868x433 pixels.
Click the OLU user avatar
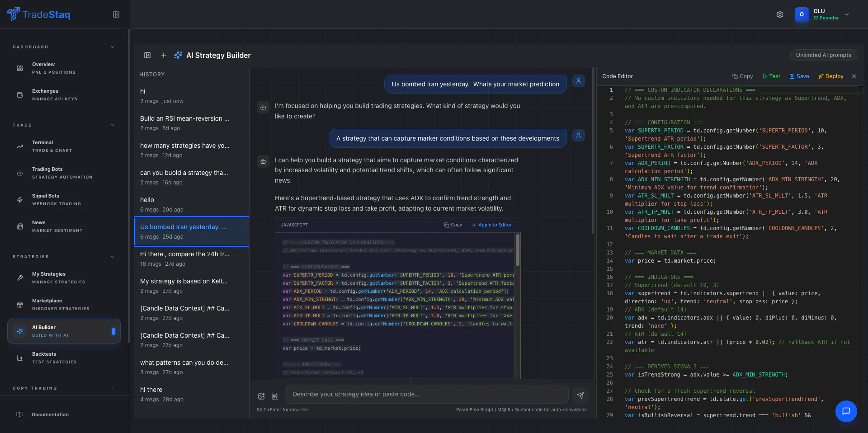[x=802, y=14]
